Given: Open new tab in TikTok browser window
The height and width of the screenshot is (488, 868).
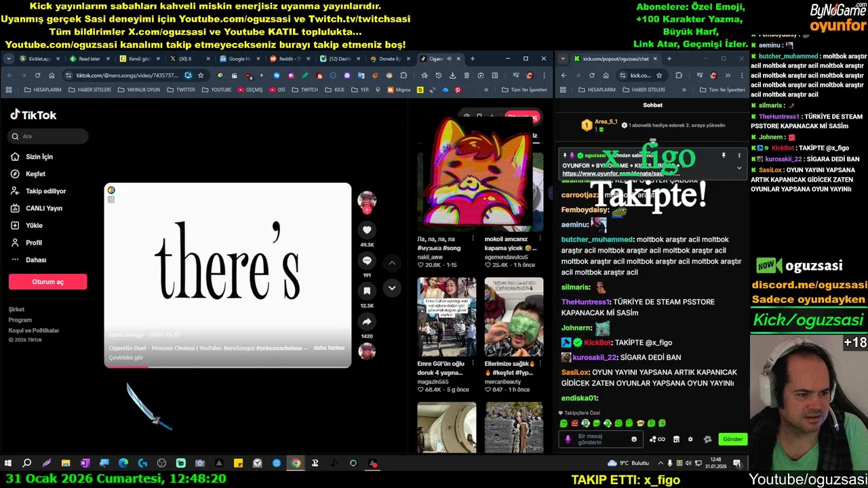Looking at the screenshot, I should (473, 59).
